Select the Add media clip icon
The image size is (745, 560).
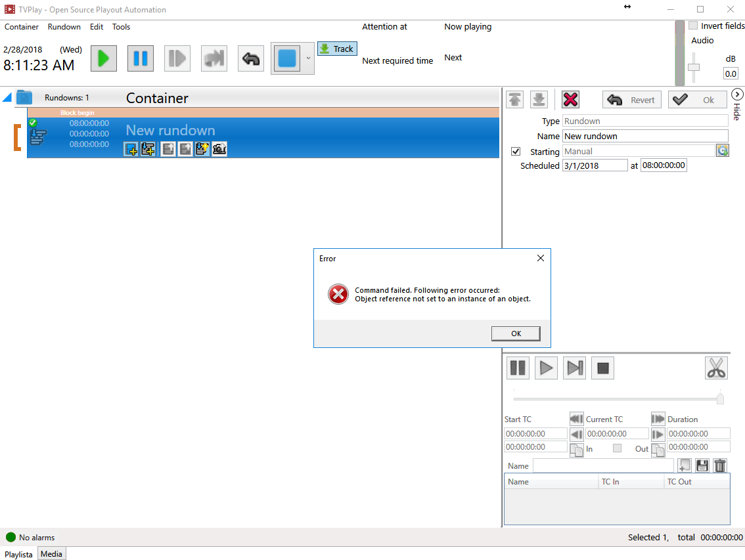pos(131,149)
